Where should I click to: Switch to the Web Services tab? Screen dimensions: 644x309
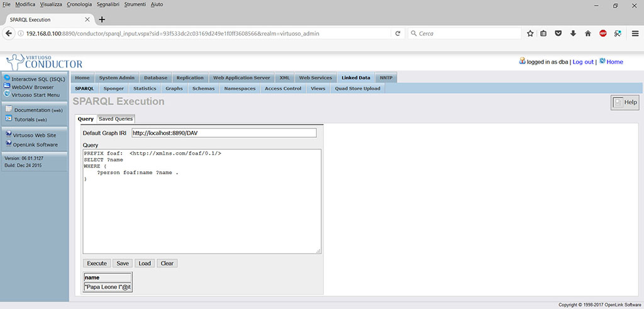pos(316,77)
